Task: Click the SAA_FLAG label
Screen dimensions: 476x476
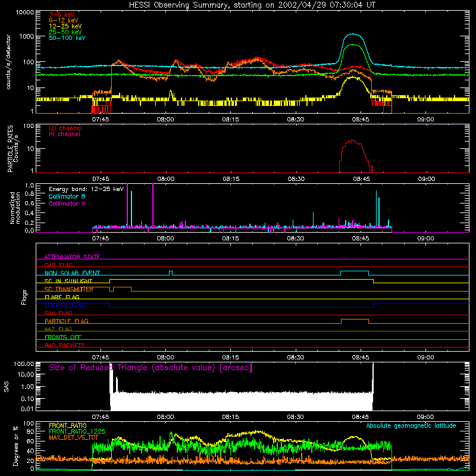Action: click(58, 313)
